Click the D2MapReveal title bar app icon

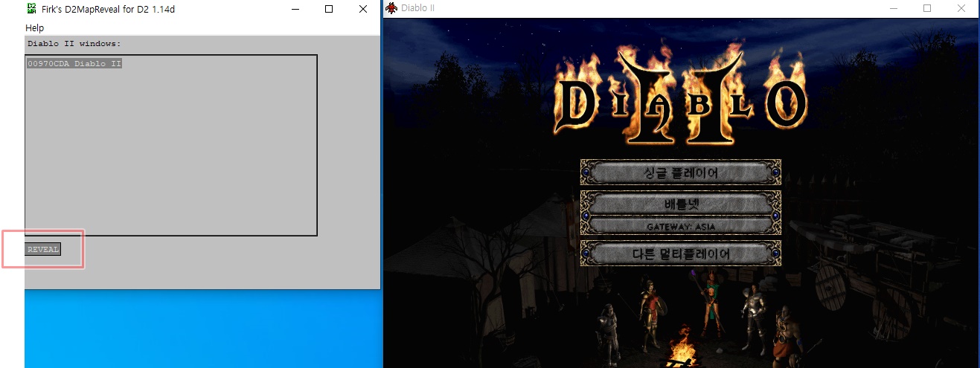(32, 9)
